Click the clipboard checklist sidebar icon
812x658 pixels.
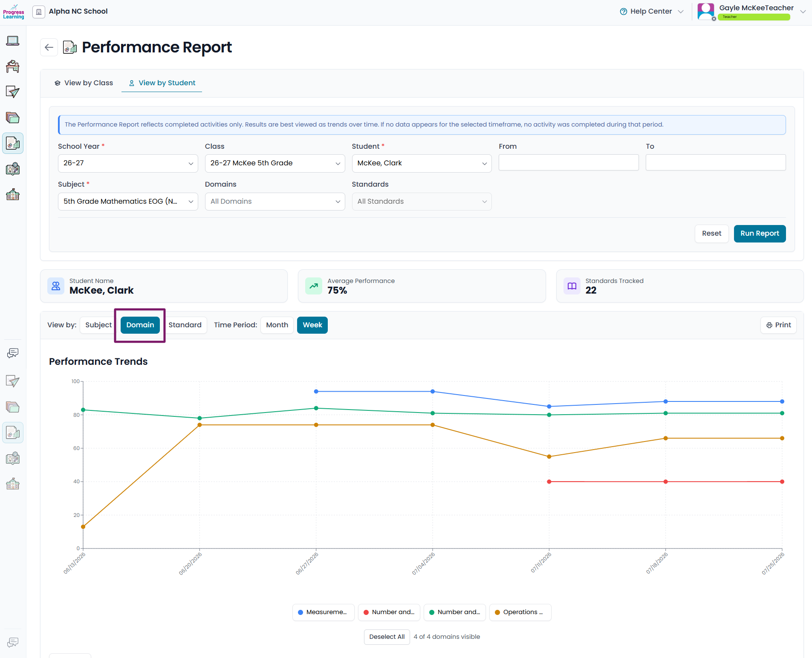pos(13,169)
